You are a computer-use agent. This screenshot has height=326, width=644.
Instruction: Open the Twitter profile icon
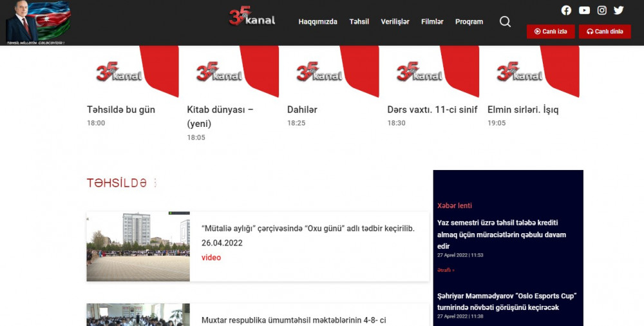coord(618,10)
